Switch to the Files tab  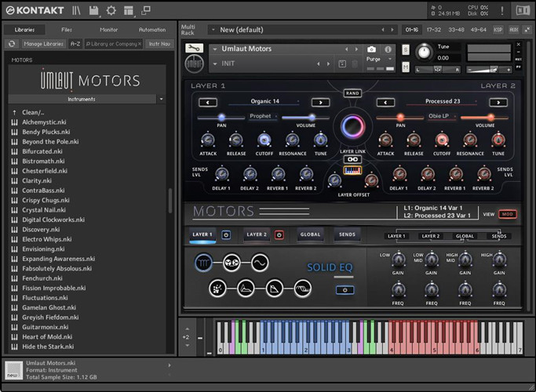(67, 29)
